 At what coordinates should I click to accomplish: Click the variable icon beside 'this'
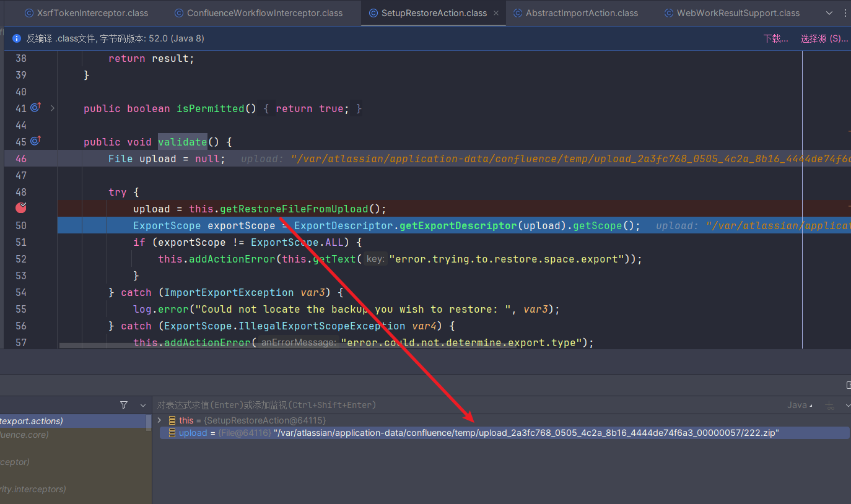pos(172,420)
